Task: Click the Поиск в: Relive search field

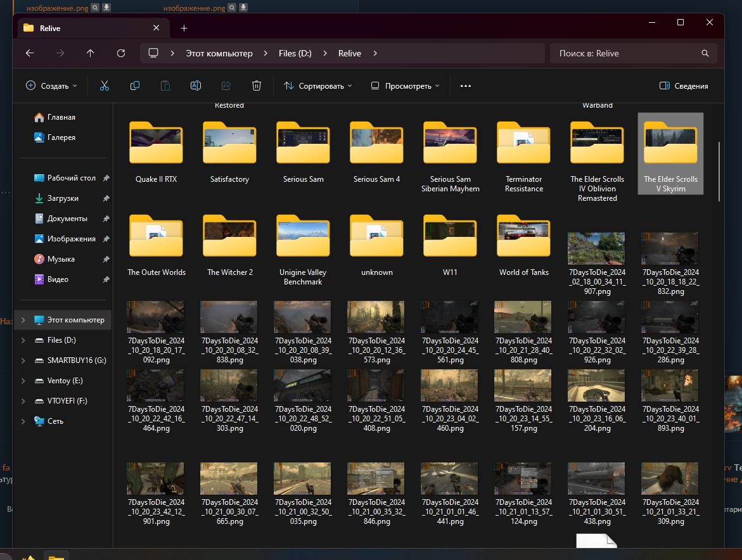Action: click(x=626, y=53)
